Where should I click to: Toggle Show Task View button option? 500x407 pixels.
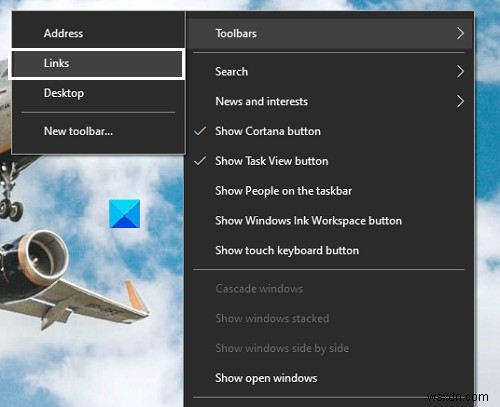pyautogui.click(x=330, y=161)
